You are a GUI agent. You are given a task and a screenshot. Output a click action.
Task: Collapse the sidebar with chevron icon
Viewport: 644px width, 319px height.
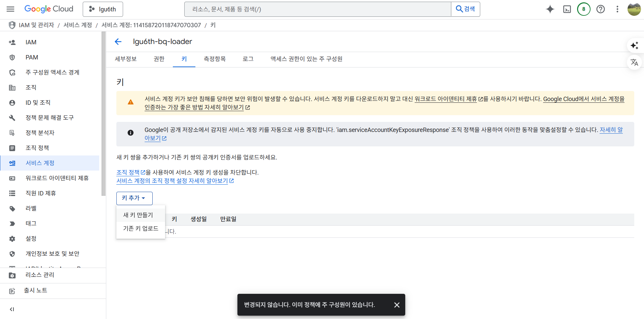coord(12,309)
